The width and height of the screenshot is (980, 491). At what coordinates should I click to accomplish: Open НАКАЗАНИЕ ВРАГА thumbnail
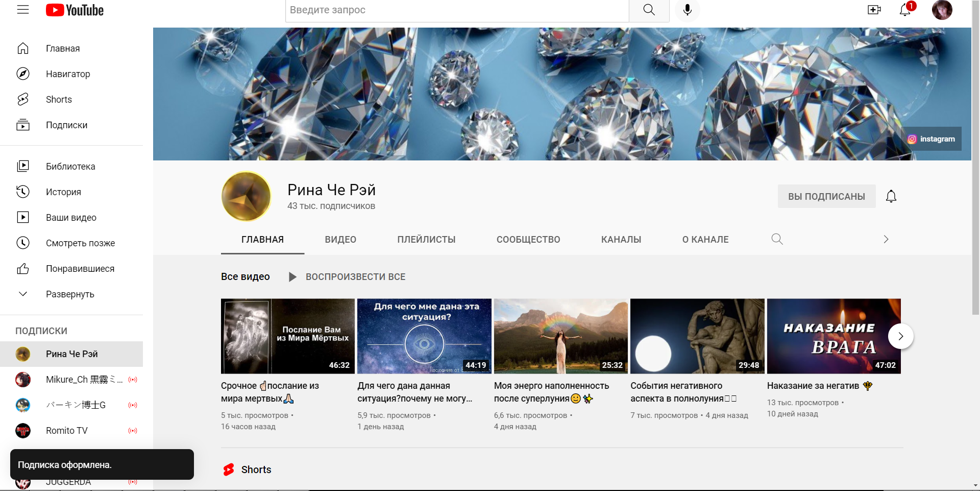point(834,336)
